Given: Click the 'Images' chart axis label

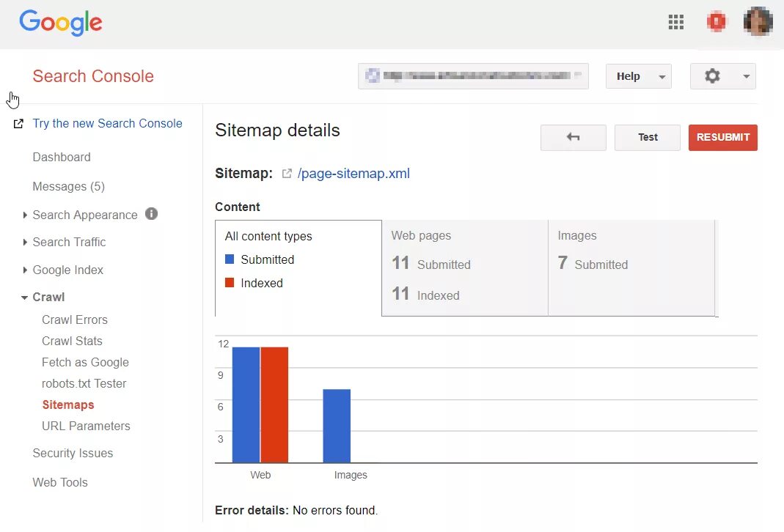Looking at the screenshot, I should [351, 475].
